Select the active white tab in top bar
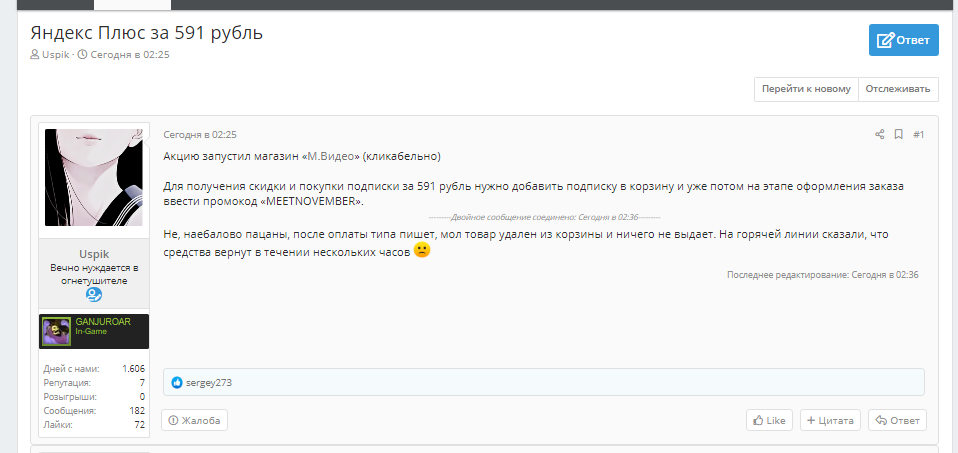The image size is (958, 453). pos(133,5)
